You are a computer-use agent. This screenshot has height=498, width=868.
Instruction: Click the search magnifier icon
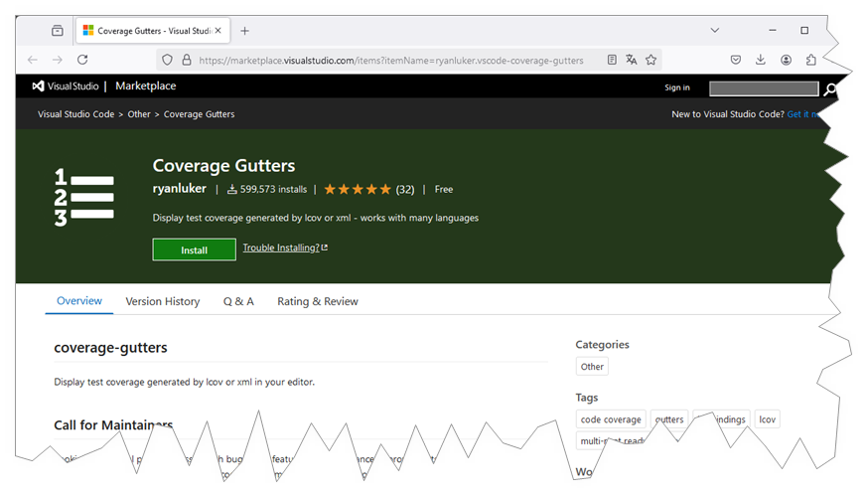click(x=829, y=89)
